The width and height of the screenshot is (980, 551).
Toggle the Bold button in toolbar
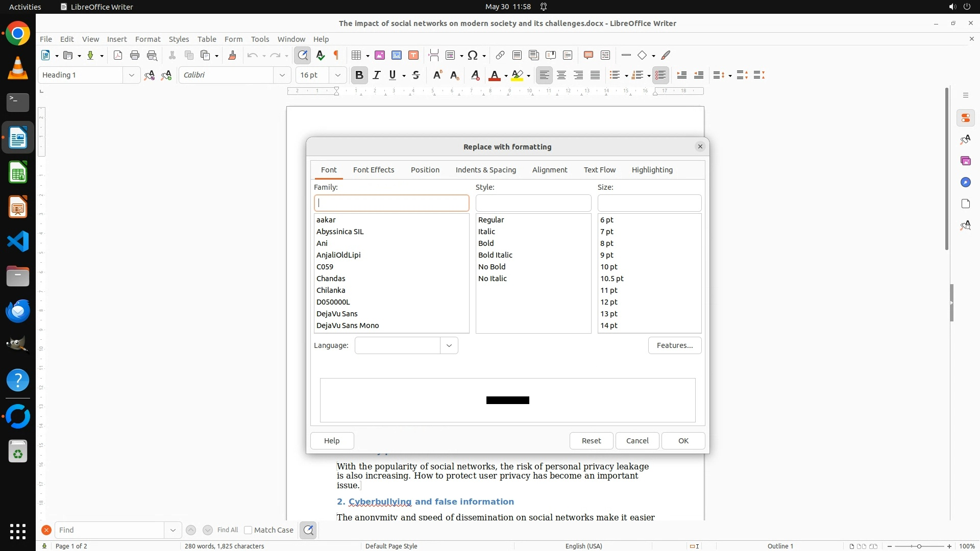(x=359, y=75)
